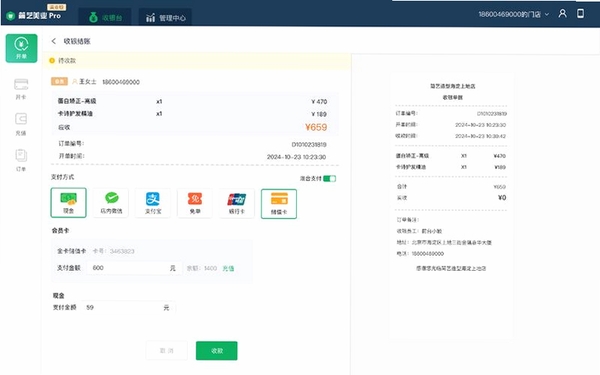The height and width of the screenshot is (375, 600).
Task: Click the 卡诗护发精油 item in order list
Action: click(x=75, y=114)
